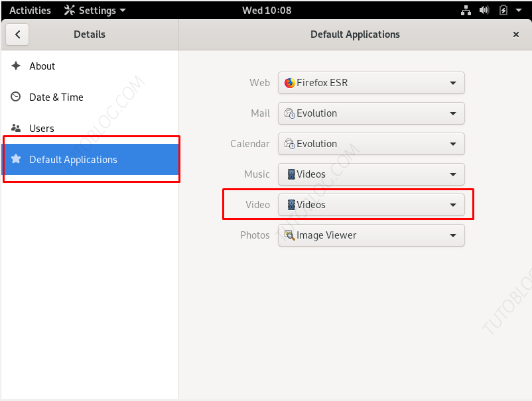Click the battery icon in top bar

pos(503,10)
